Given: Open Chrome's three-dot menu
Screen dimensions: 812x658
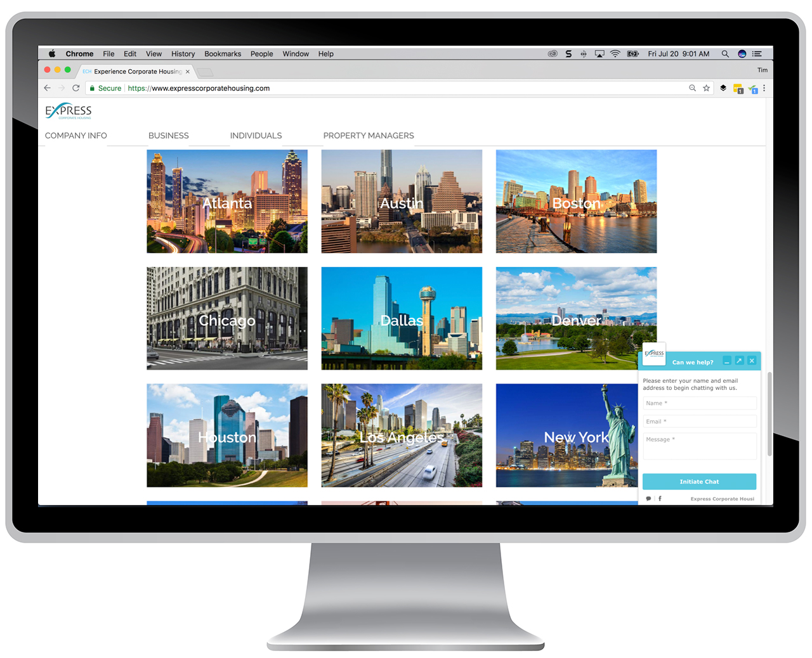Looking at the screenshot, I should 764,88.
